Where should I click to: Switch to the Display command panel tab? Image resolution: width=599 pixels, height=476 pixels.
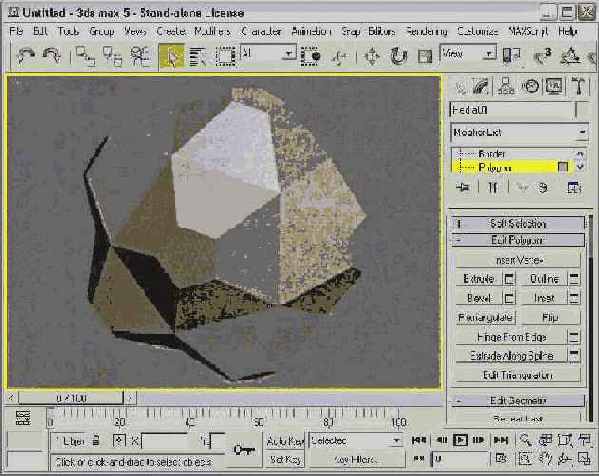pyautogui.click(x=554, y=86)
